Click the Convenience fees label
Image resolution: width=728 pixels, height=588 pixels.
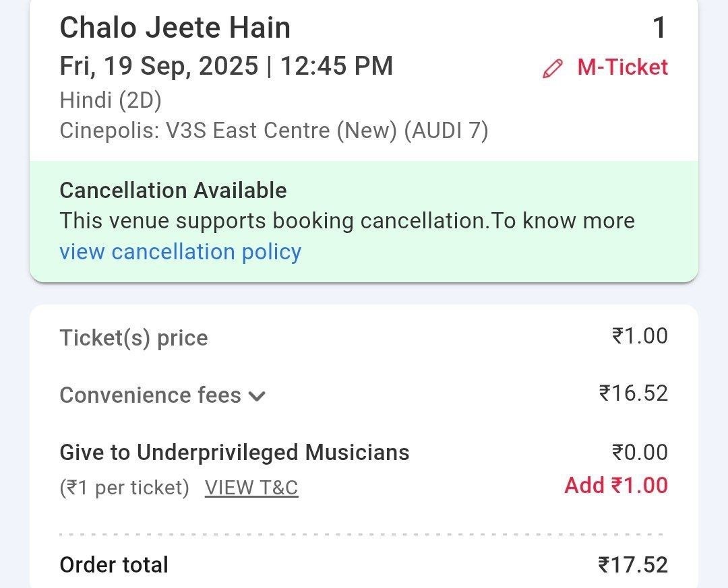[150, 395]
